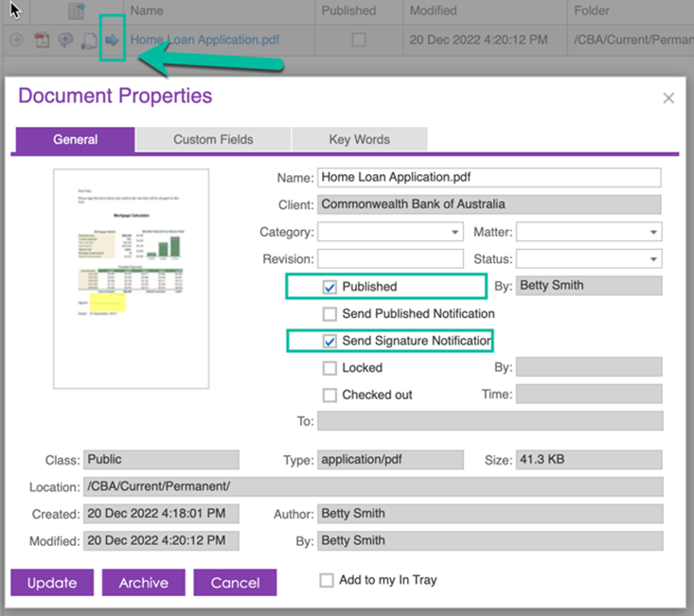
Task: Click the document preview thumbnail
Action: (x=130, y=279)
